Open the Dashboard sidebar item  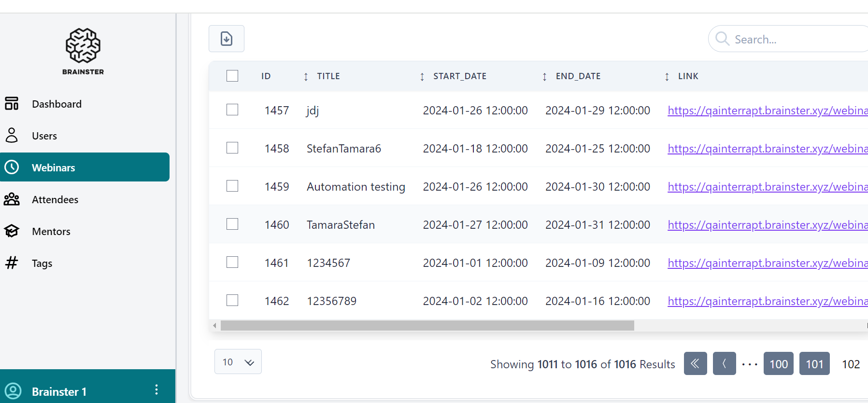[x=57, y=104]
